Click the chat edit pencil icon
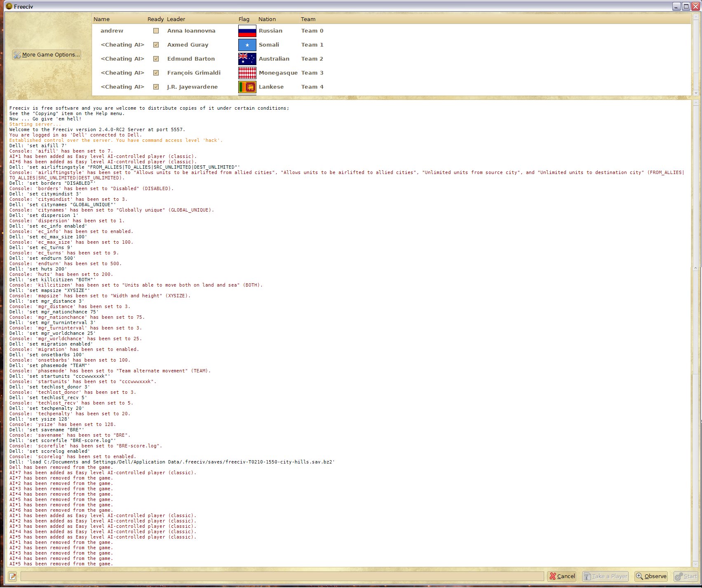The width and height of the screenshot is (702, 588). click(x=12, y=576)
